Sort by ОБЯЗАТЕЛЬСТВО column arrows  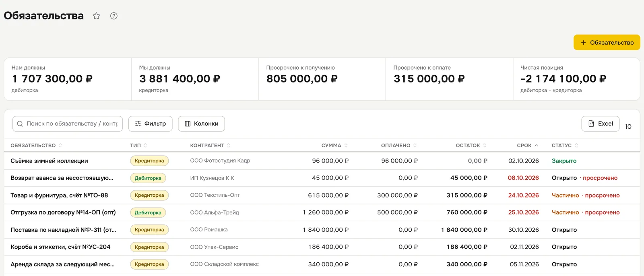(60, 146)
